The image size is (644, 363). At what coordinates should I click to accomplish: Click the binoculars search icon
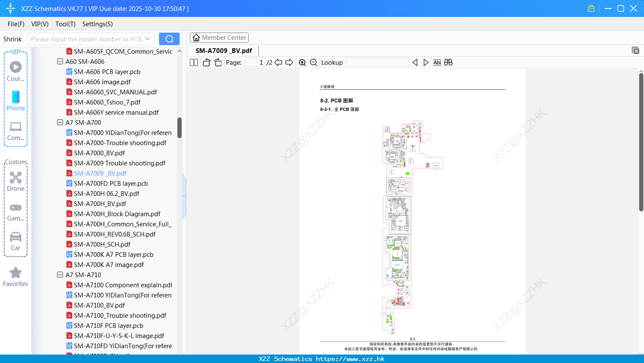448,62
